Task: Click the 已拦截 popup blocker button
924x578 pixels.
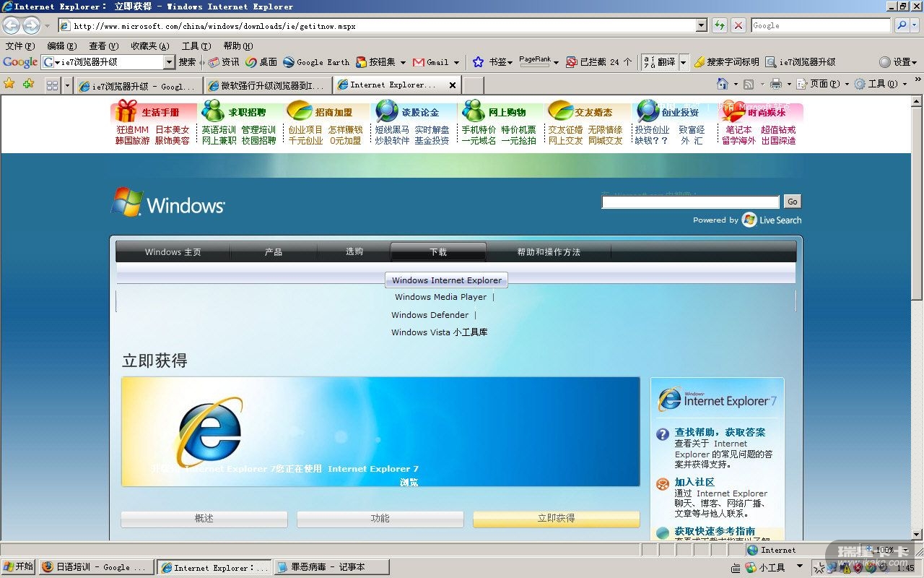Action: click(599, 62)
